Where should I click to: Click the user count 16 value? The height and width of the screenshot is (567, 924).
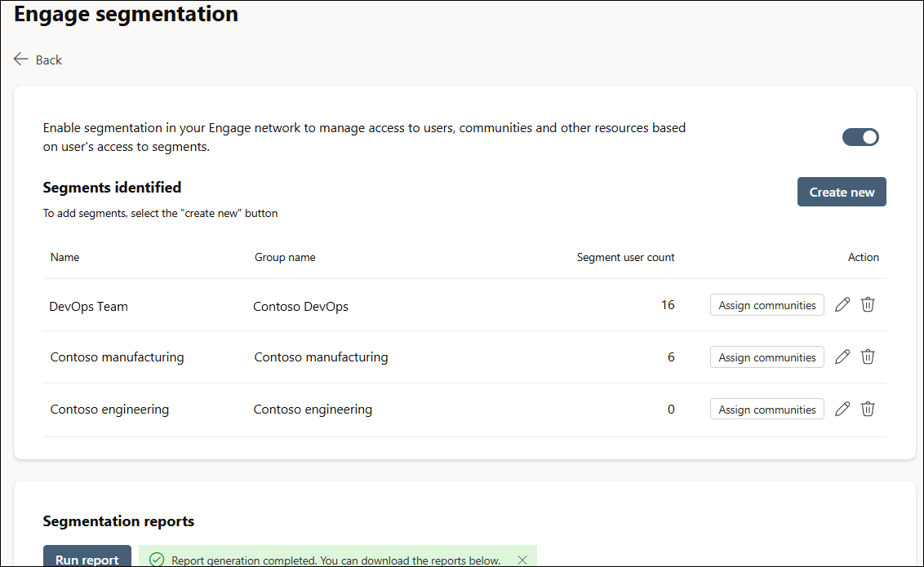[668, 305]
